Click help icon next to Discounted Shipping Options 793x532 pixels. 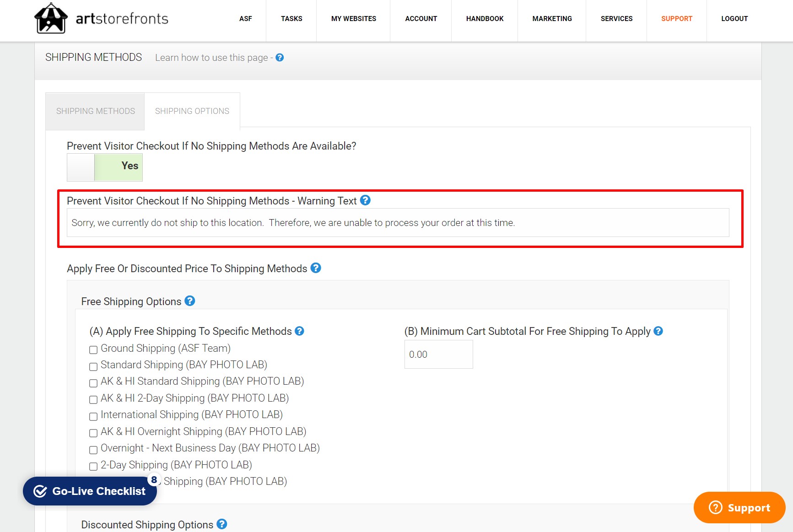tap(222, 524)
